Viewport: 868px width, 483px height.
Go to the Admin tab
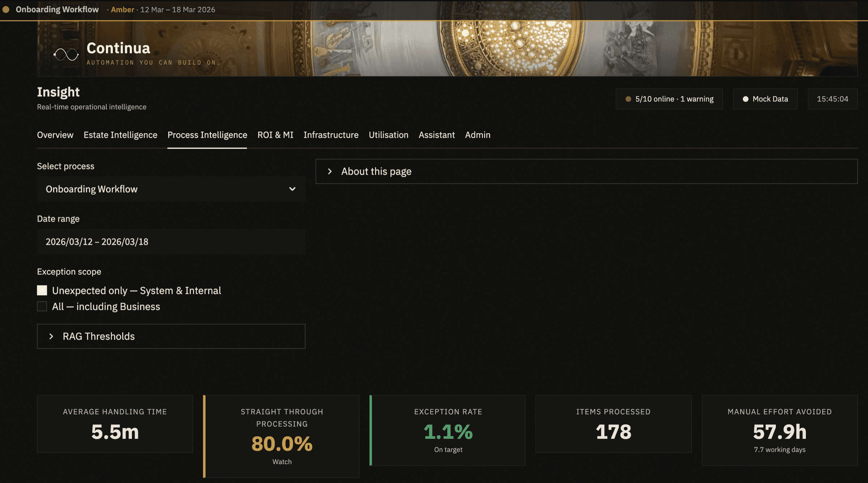point(477,135)
